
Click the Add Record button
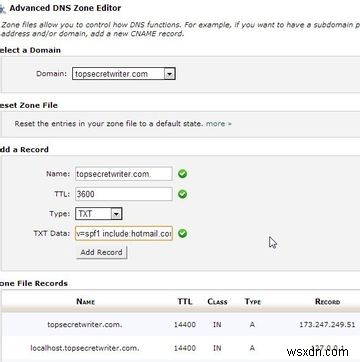101,252
